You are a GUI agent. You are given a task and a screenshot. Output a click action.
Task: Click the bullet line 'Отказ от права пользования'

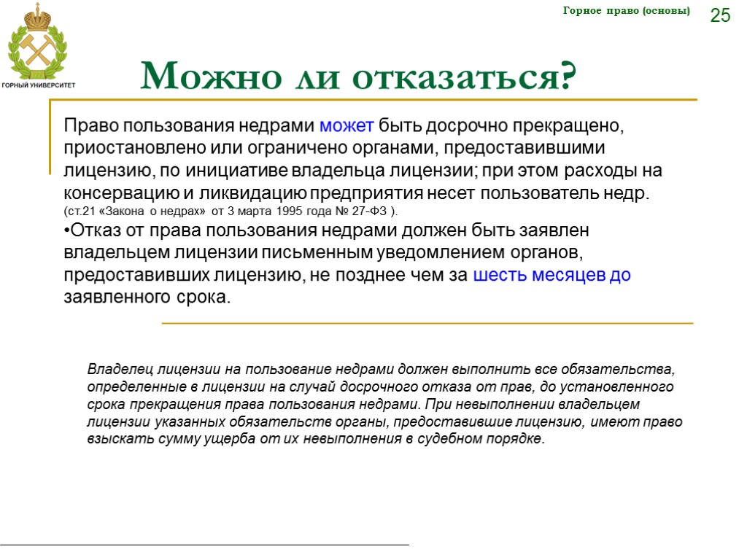[326, 230]
